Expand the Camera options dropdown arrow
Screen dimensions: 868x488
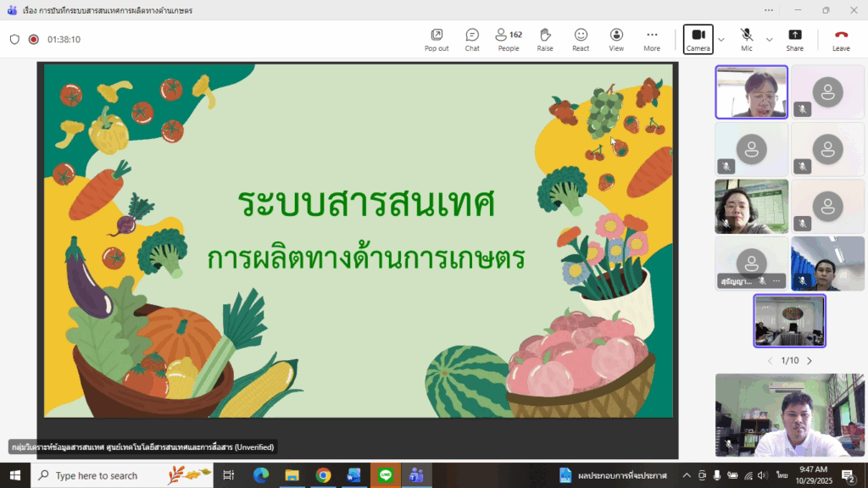[x=721, y=39]
